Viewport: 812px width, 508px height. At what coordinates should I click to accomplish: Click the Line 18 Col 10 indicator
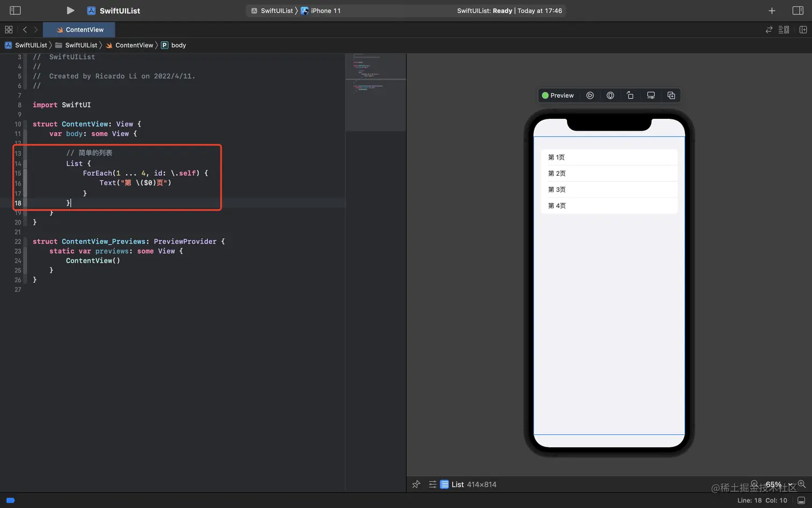click(762, 500)
